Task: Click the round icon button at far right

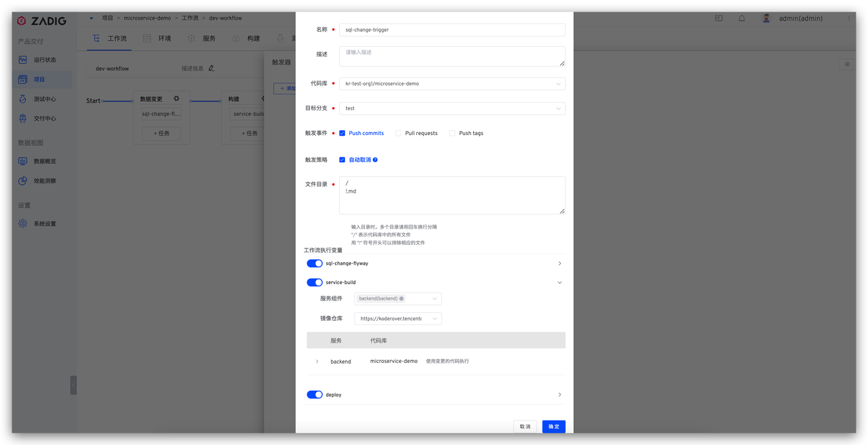Action: (x=847, y=64)
